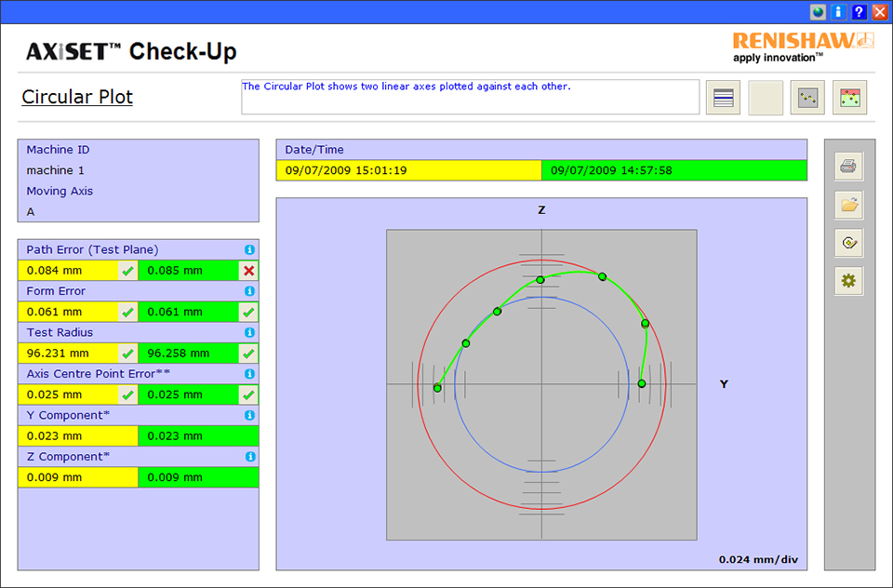
Task: Click the red X beside 0.085 mm
Action: (x=248, y=271)
